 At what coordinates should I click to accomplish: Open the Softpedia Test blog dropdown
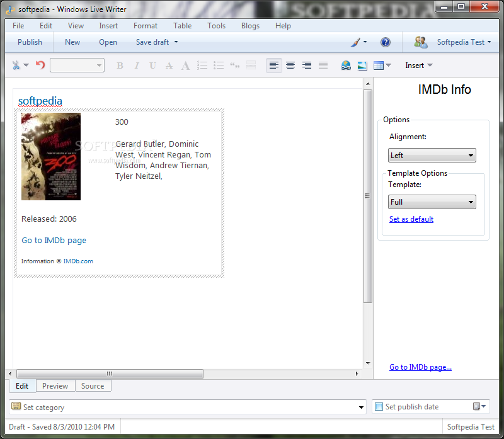click(x=464, y=42)
